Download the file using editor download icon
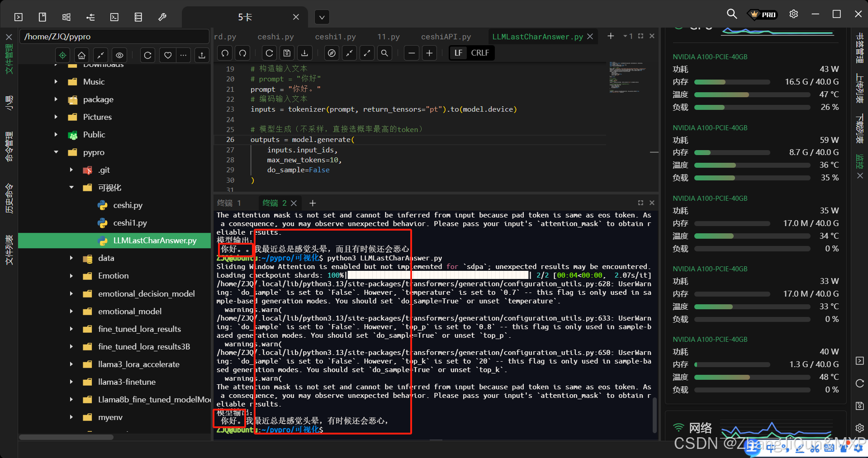The height and width of the screenshot is (458, 868). pyautogui.click(x=305, y=53)
